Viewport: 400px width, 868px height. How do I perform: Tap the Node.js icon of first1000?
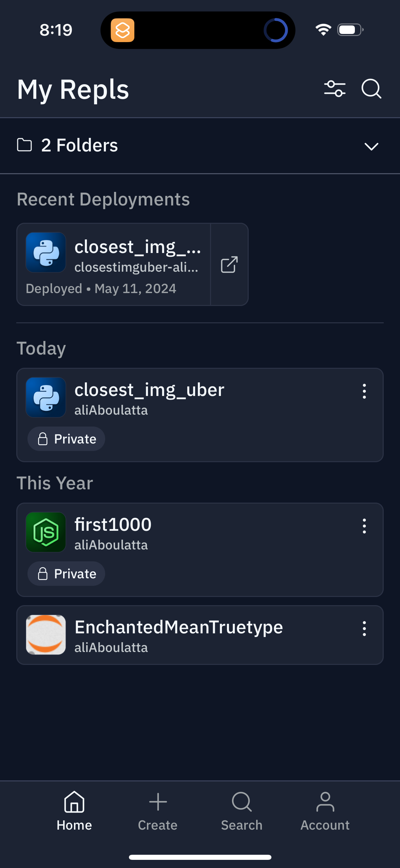tap(46, 532)
